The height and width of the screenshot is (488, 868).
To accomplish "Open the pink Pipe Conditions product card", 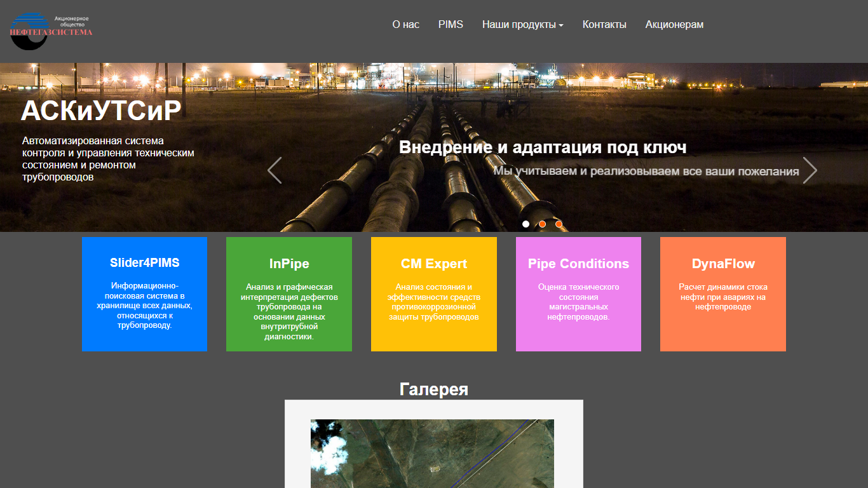I will tap(578, 294).
